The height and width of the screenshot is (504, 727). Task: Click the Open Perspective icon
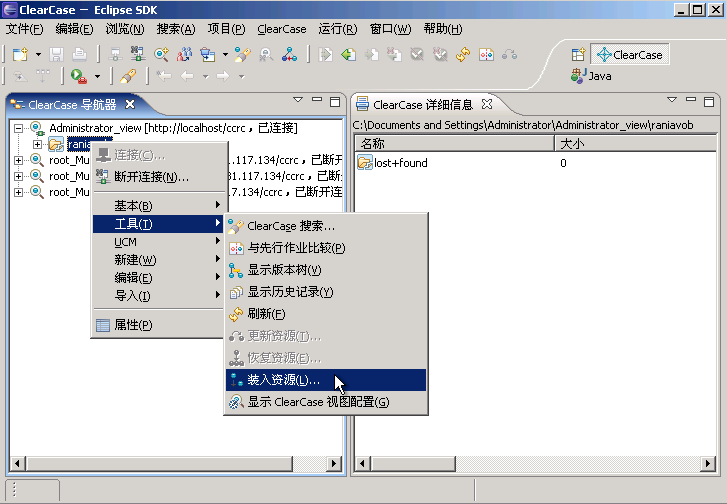(578, 55)
